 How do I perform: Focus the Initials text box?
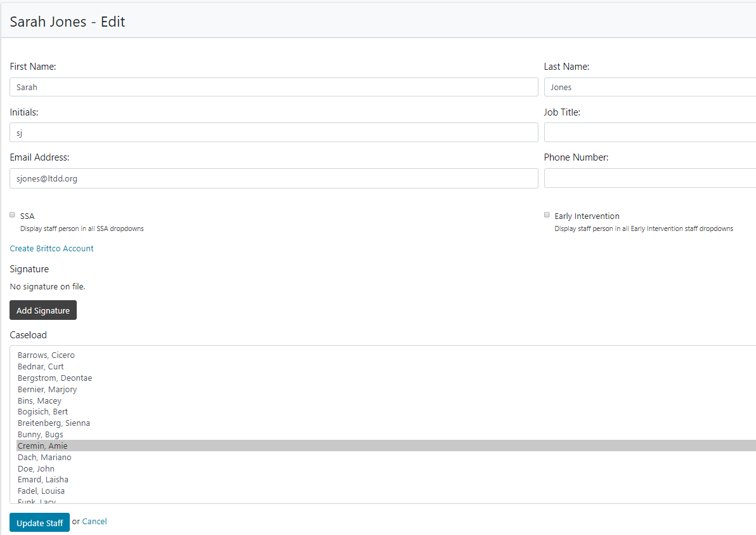coord(273,133)
